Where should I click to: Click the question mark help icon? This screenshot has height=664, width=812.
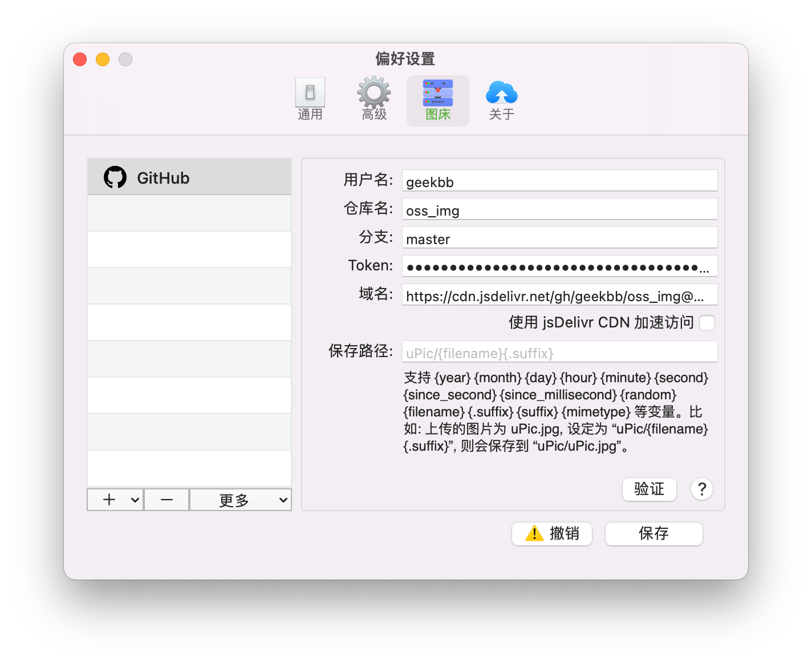click(701, 489)
